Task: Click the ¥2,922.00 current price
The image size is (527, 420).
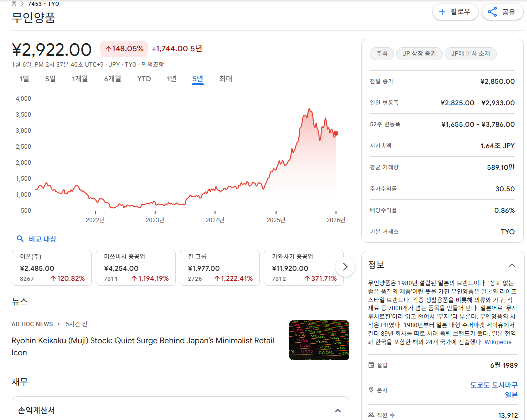Action: pos(52,49)
